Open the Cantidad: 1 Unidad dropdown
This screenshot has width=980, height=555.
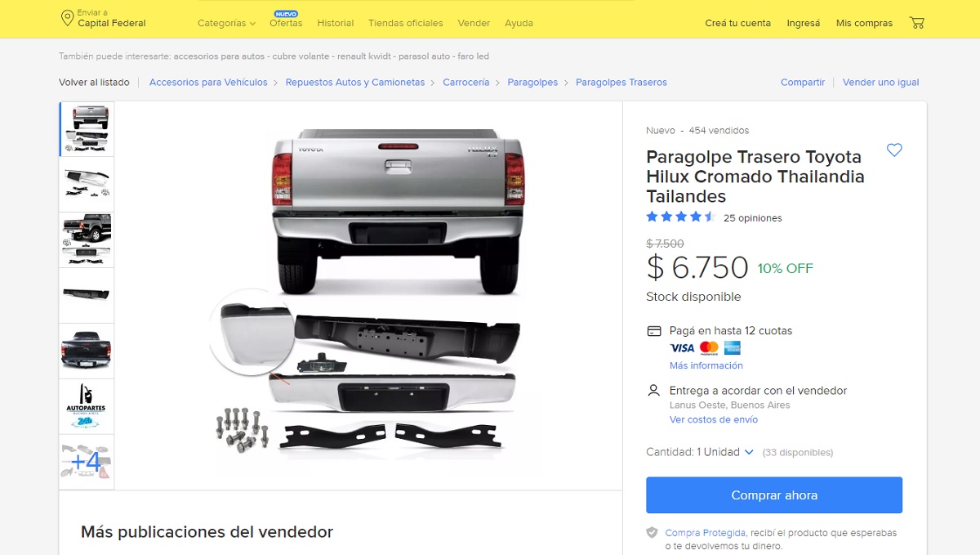700,452
